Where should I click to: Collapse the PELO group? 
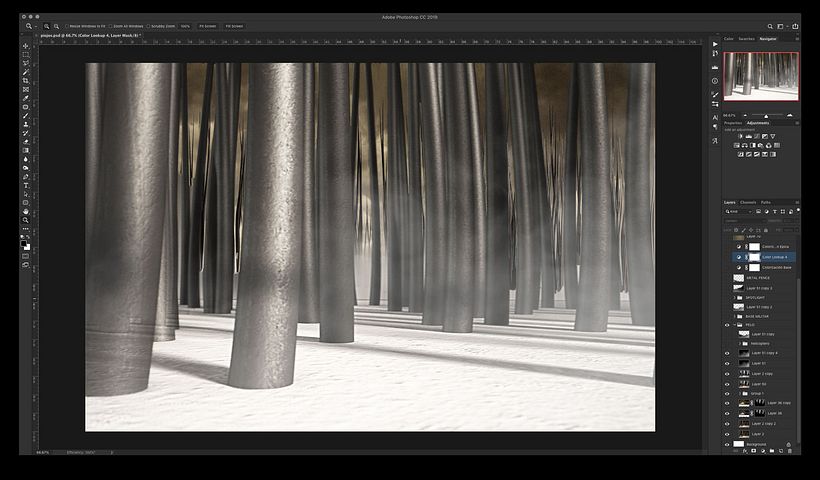(x=734, y=325)
